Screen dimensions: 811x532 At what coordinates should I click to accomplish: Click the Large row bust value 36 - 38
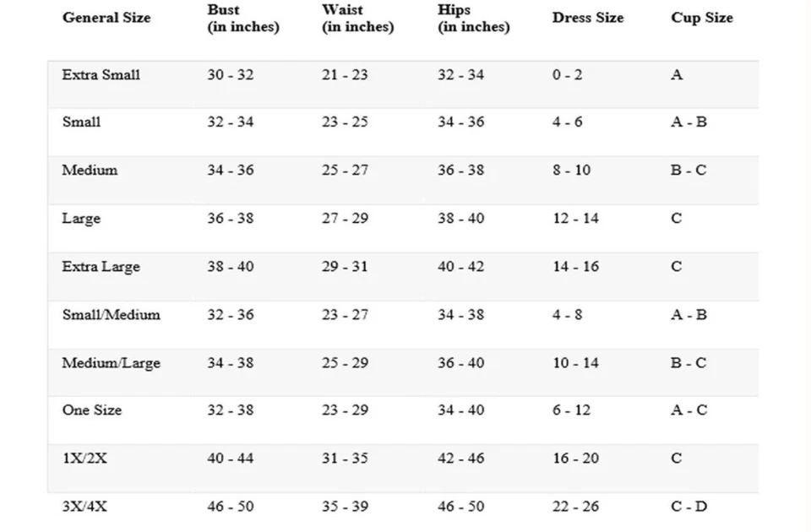231,219
